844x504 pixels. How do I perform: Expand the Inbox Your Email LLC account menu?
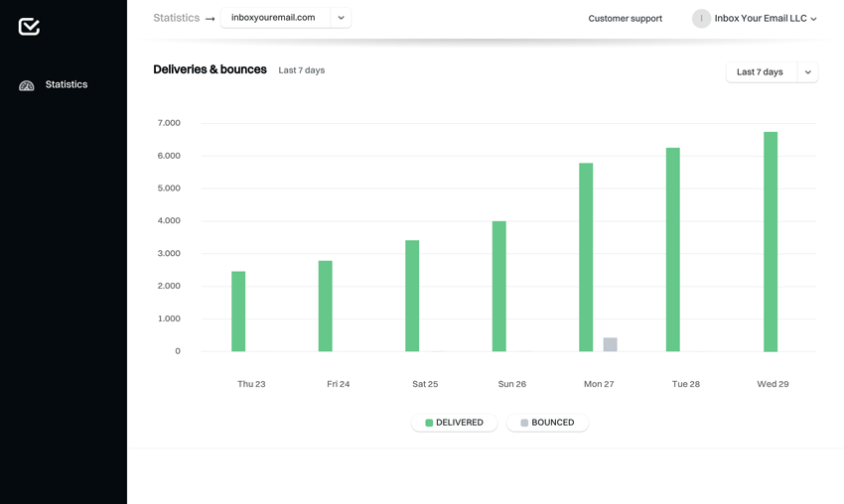[x=813, y=19]
